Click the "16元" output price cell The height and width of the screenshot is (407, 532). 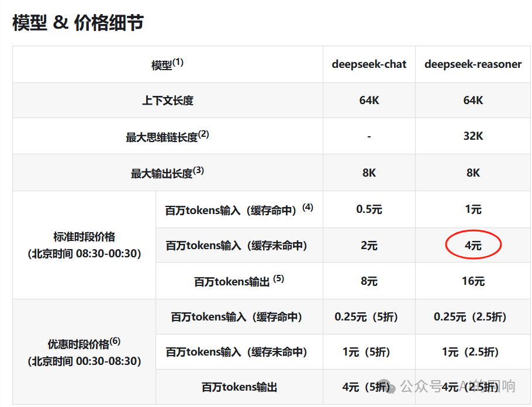coord(473,281)
